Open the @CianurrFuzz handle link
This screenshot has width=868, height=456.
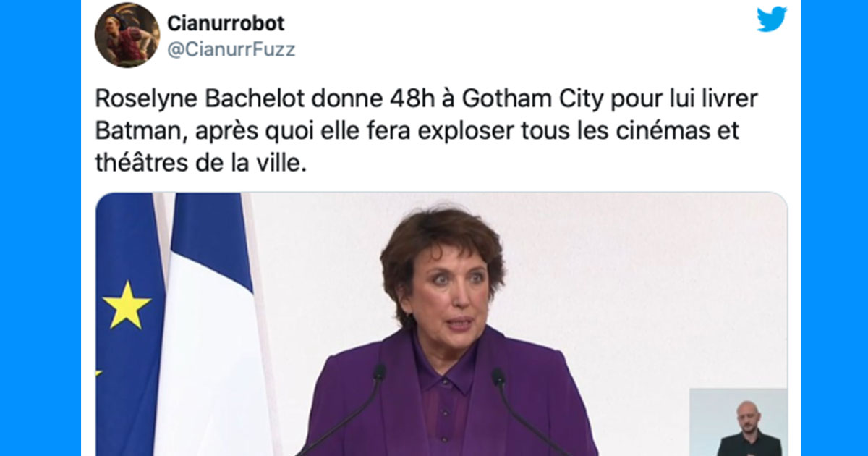coord(231,49)
